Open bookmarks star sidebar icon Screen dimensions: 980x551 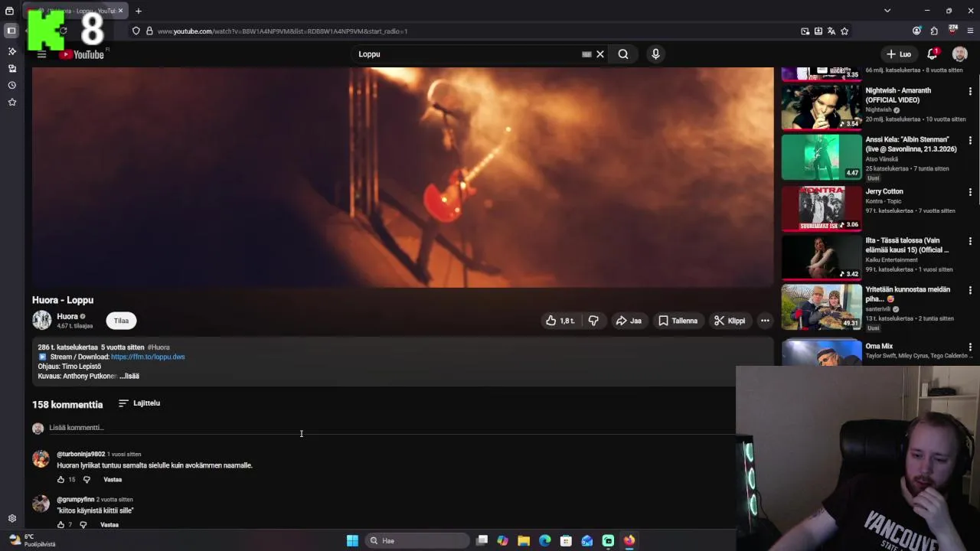tap(11, 102)
